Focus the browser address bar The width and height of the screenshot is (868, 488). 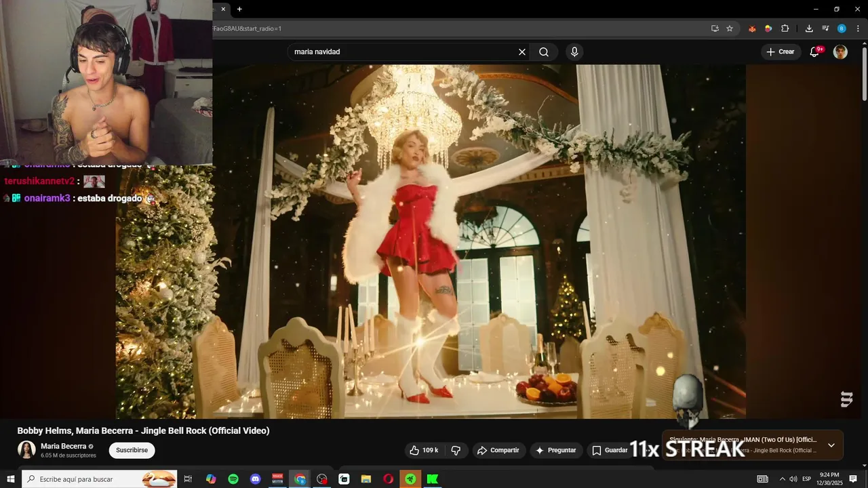(x=460, y=28)
